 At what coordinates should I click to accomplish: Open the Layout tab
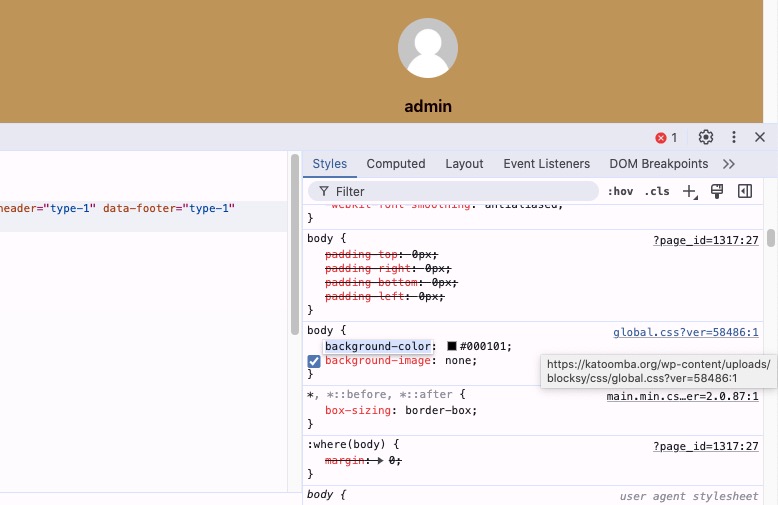[x=464, y=164]
